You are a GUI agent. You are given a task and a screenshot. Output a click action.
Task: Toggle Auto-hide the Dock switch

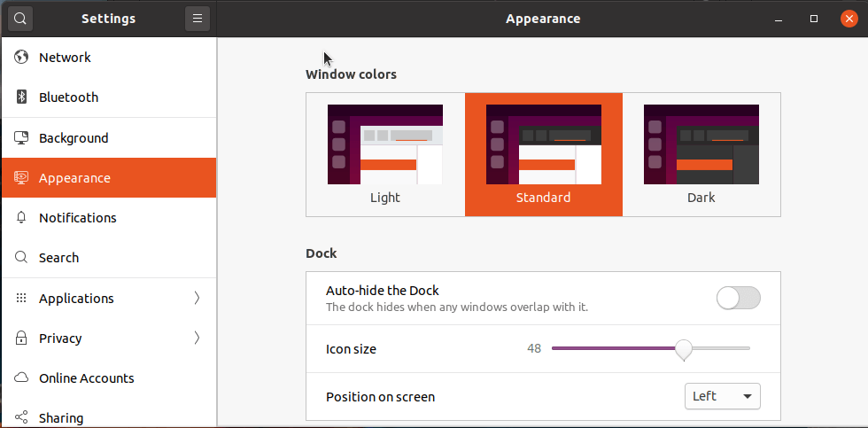coord(739,298)
